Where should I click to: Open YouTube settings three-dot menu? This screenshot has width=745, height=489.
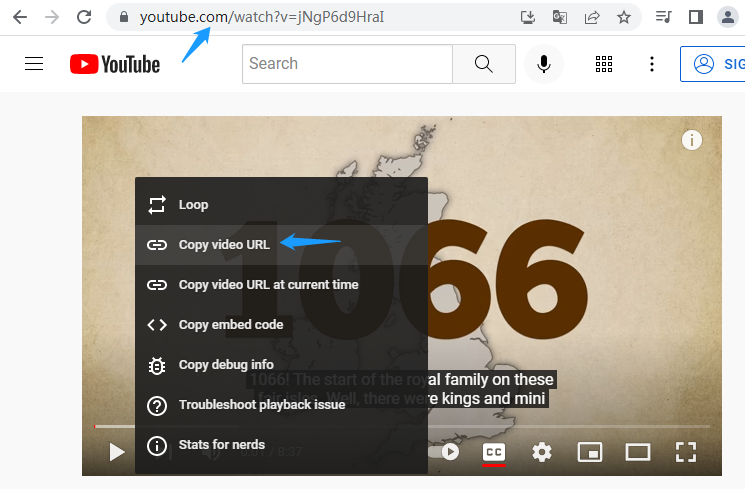(652, 64)
